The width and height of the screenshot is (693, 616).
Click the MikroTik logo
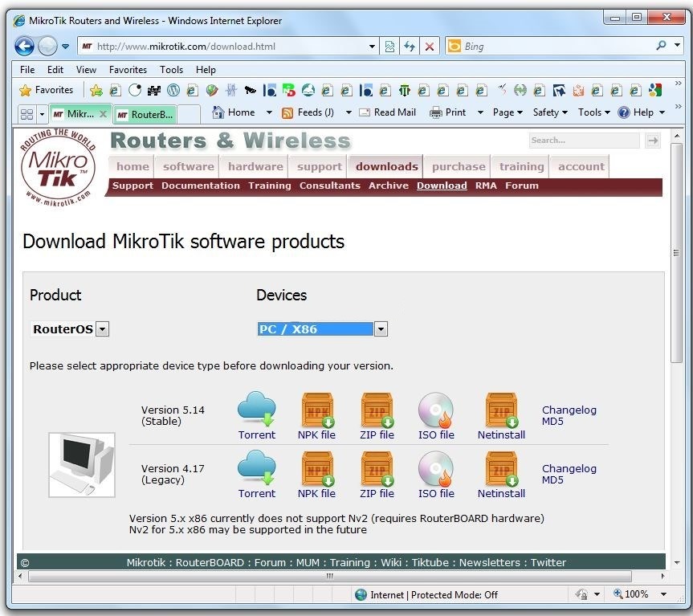pos(58,169)
